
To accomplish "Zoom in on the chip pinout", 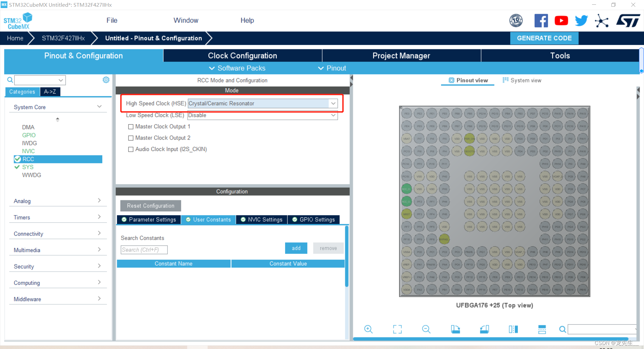I will [x=368, y=329].
